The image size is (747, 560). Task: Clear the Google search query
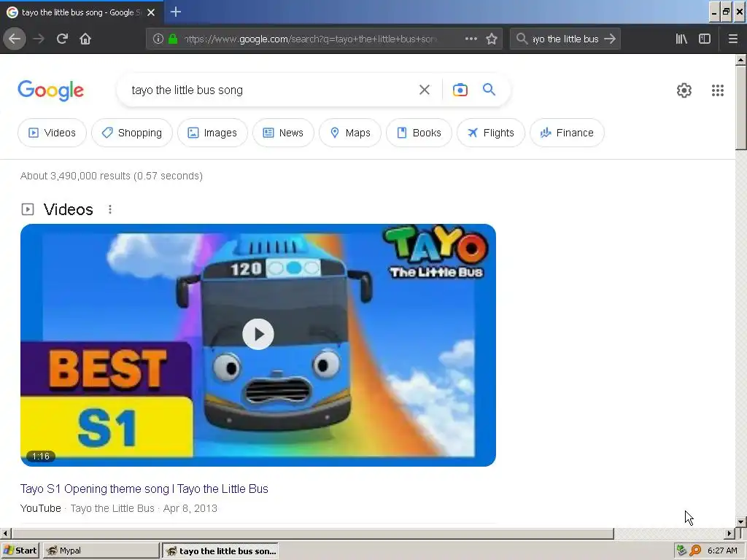pyautogui.click(x=425, y=90)
